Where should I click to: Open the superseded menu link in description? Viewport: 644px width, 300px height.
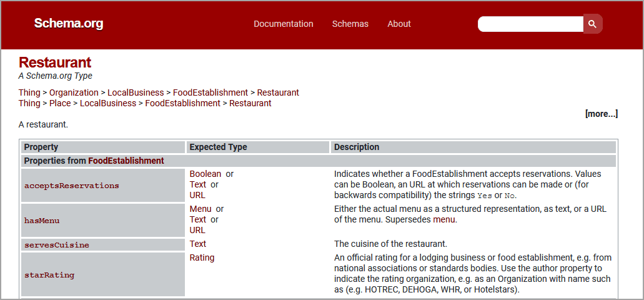(x=444, y=219)
